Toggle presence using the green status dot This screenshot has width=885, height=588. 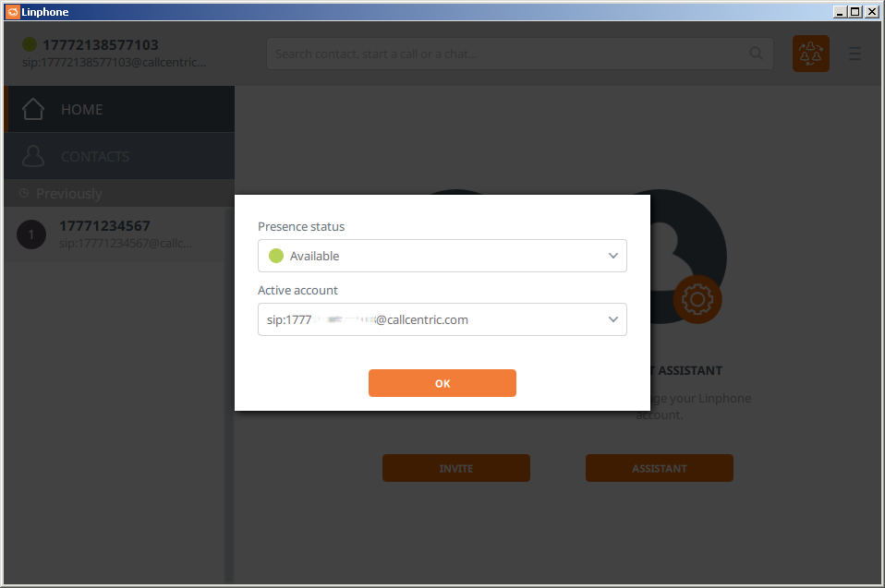pos(28,43)
